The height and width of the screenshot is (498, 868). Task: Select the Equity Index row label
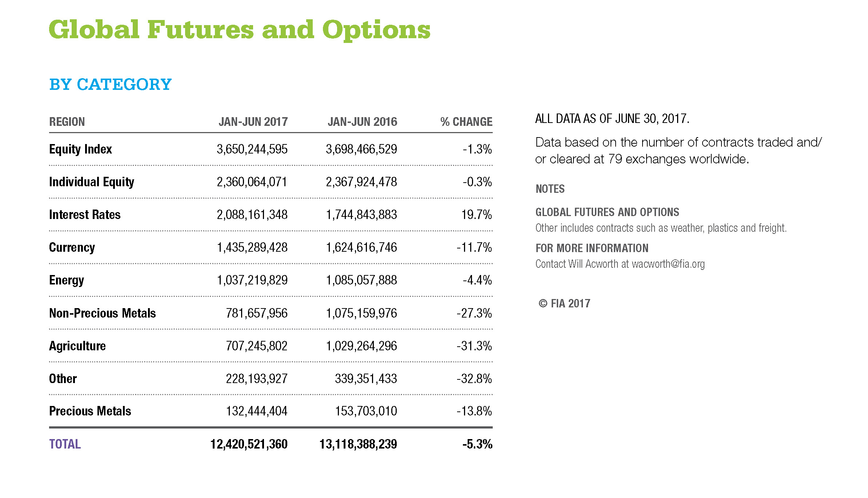tap(80, 149)
